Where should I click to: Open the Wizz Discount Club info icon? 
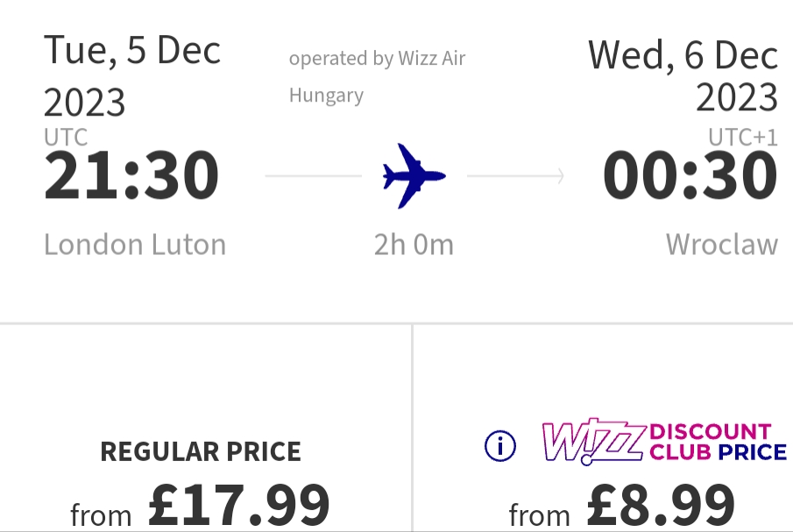(x=500, y=446)
